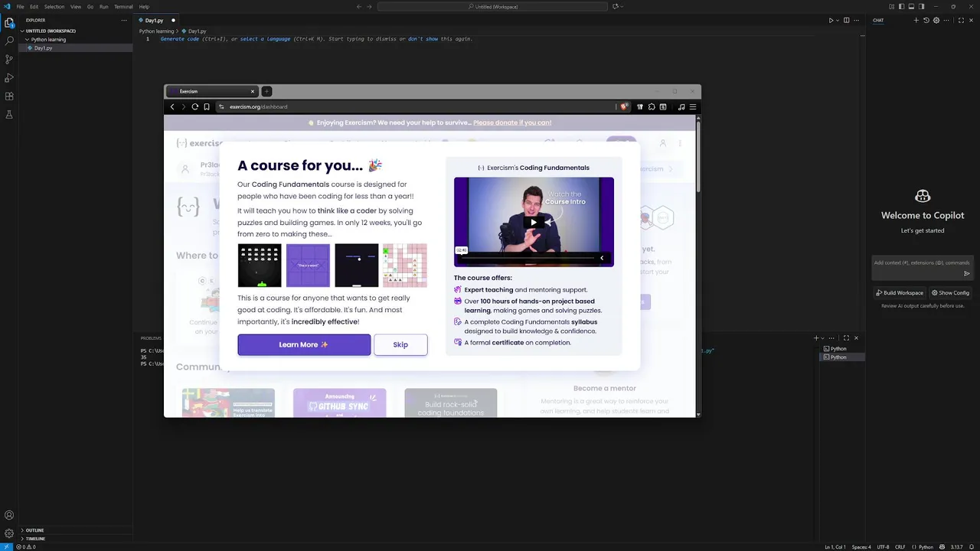Click 'Ln 1, Col 1' in status bar

(x=835, y=547)
